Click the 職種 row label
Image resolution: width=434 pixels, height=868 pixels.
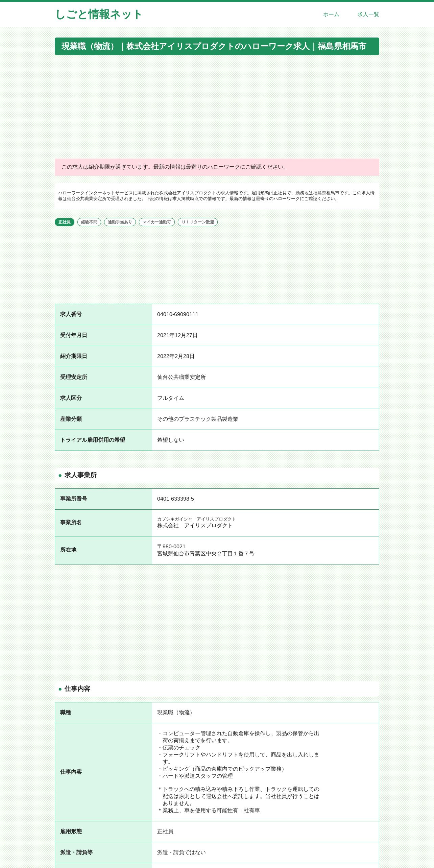(66, 713)
